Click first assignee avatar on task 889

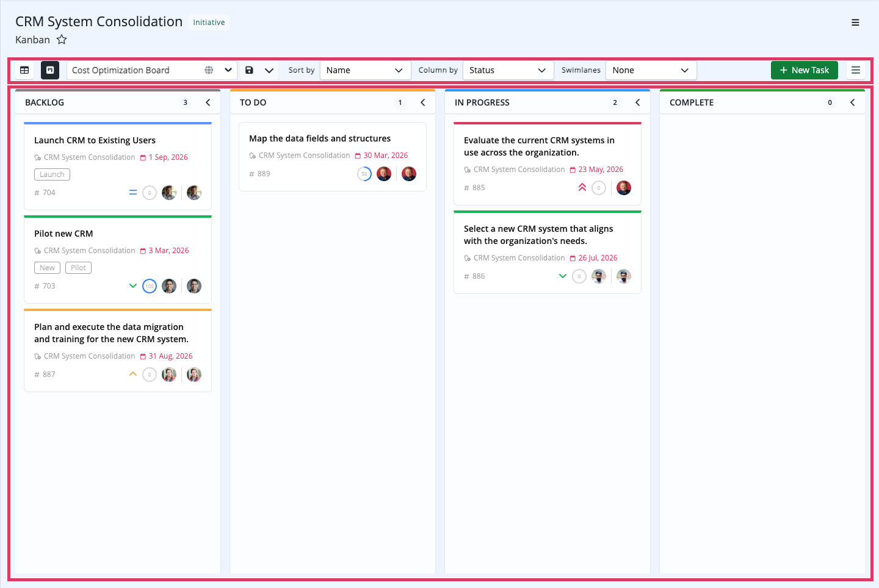(x=384, y=174)
